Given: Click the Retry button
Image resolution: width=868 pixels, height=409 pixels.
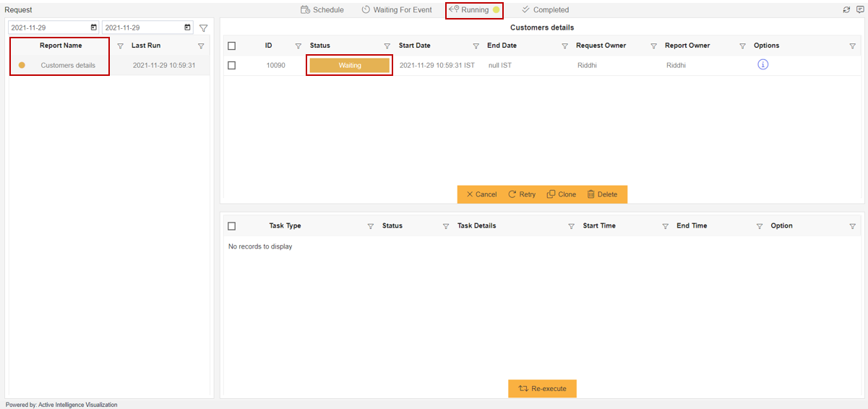Looking at the screenshot, I should pyautogui.click(x=522, y=194).
